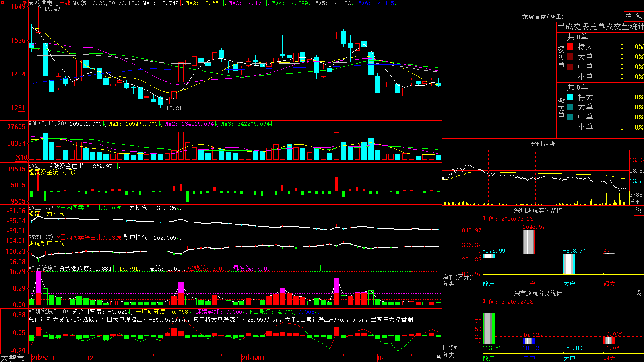Click the 分时走势 panel title
This screenshot has height=362, width=644.
coord(543,144)
